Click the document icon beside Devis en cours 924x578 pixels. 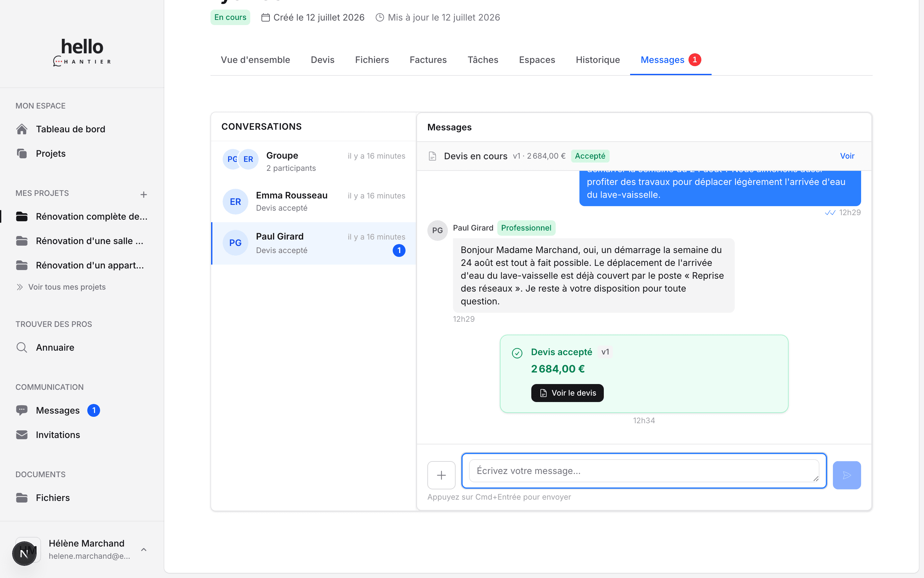coord(432,156)
